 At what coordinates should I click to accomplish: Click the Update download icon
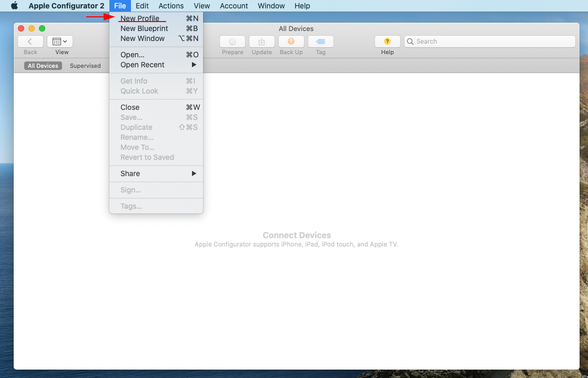262,42
